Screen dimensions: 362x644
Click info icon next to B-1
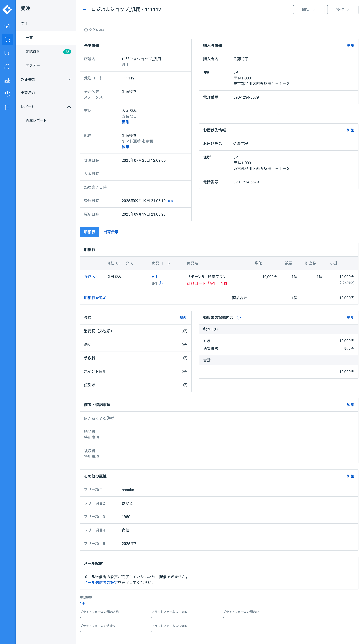tap(161, 283)
